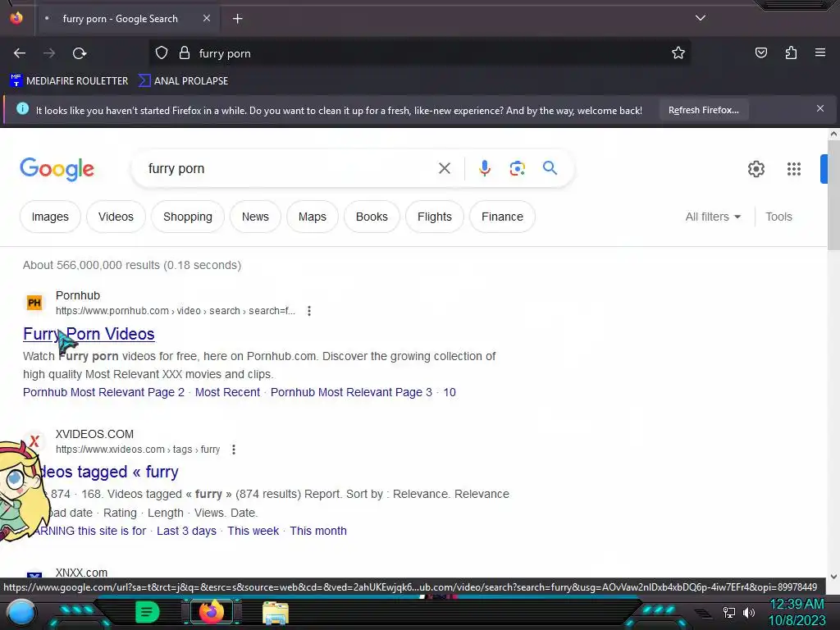Bookmark this page with the star icon
This screenshot has height=630, width=840.
click(x=678, y=53)
